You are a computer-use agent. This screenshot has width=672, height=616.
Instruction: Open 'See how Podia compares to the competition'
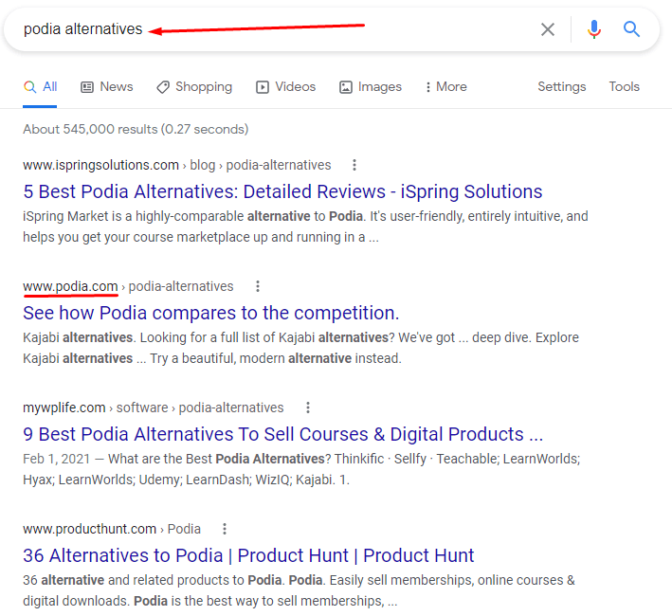point(210,313)
